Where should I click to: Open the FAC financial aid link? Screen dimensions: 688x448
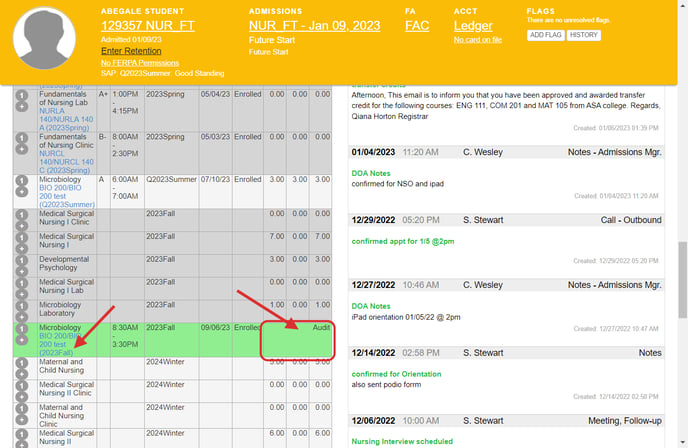417,25
